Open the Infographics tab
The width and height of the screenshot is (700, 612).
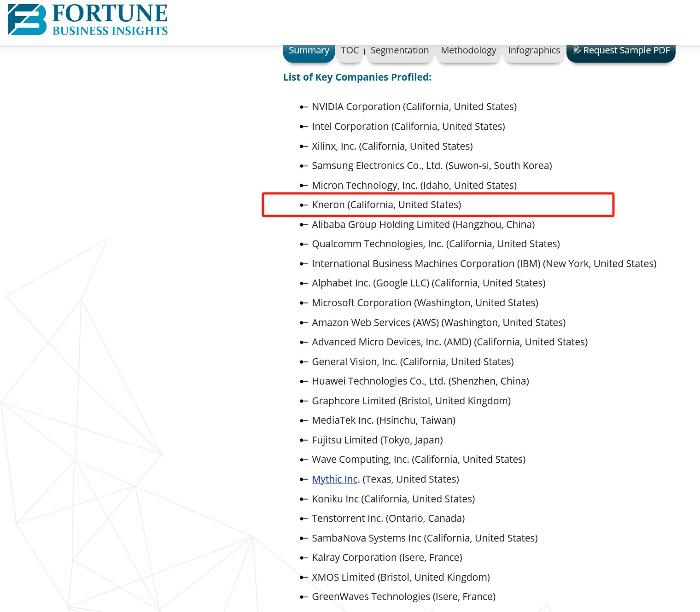[x=534, y=52]
